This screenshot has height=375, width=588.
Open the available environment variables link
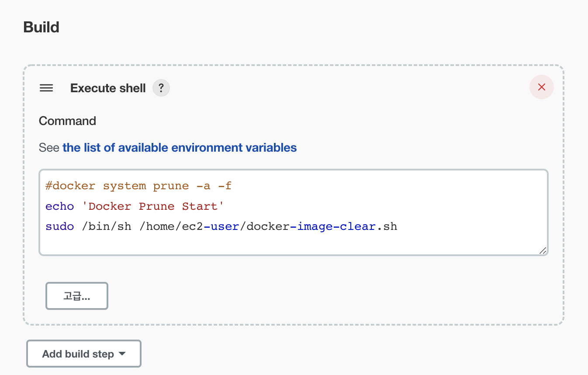click(180, 148)
